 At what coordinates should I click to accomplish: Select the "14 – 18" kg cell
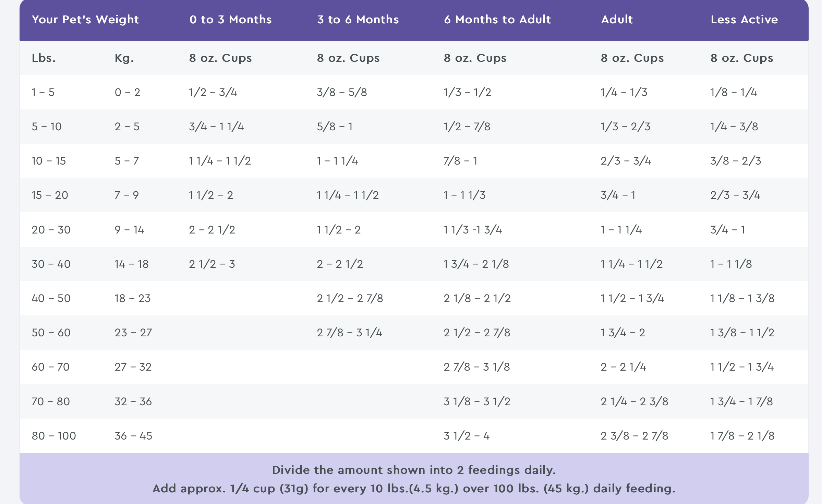pos(132,264)
